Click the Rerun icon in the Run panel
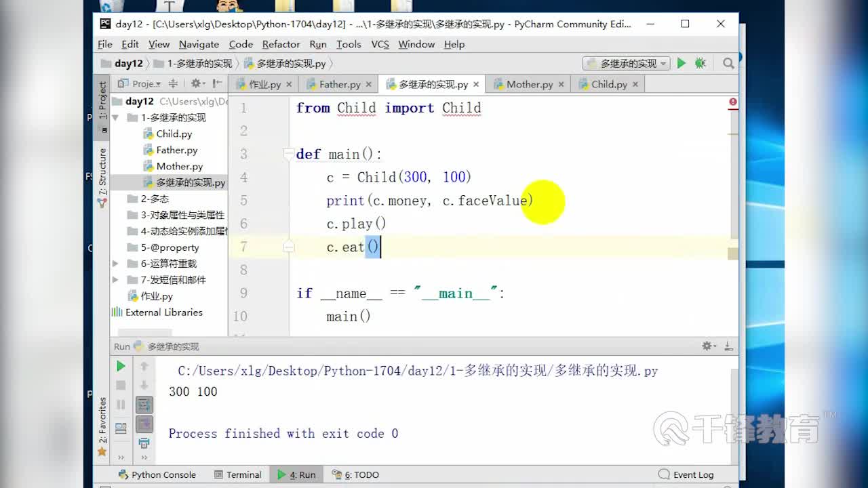Screen dimensions: 868x488 [x=121, y=366]
